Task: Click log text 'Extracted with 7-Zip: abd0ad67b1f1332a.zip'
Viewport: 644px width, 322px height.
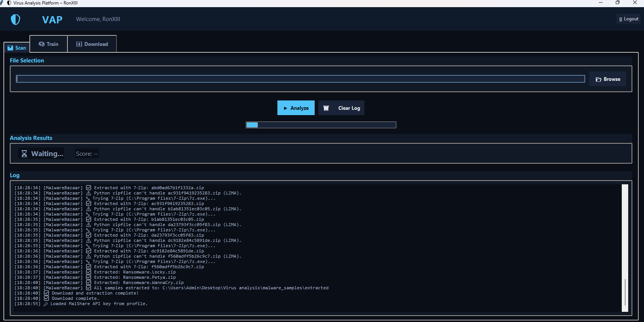Action: [149, 188]
